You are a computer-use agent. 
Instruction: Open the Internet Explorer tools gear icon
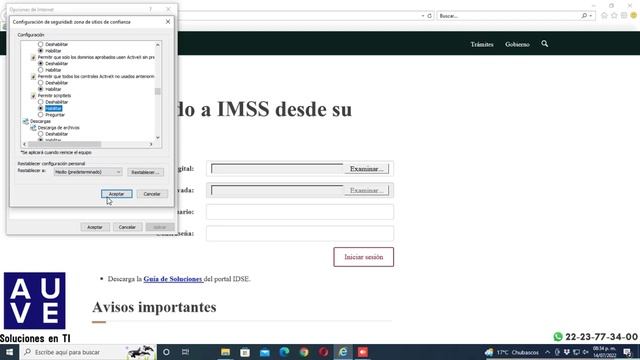624,16
